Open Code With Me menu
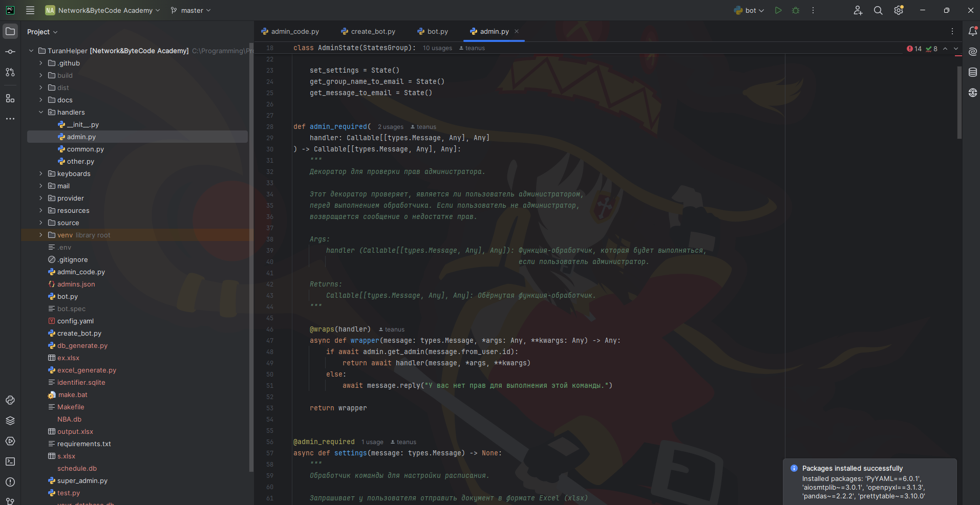This screenshot has width=980, height=505. pos(858,10)
